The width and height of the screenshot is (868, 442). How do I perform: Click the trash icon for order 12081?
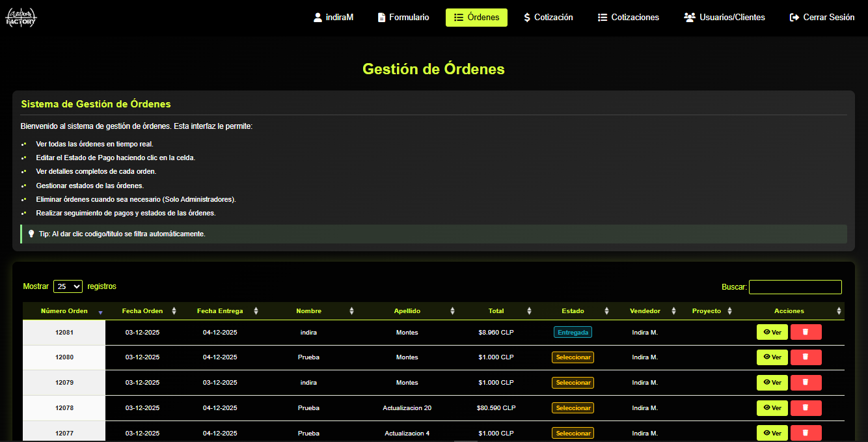(x=806, y=332)
